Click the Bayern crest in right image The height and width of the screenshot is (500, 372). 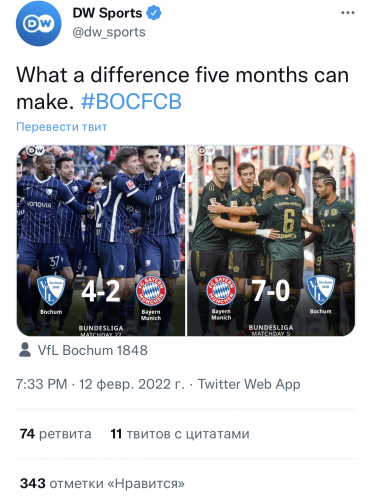(221, 290)
